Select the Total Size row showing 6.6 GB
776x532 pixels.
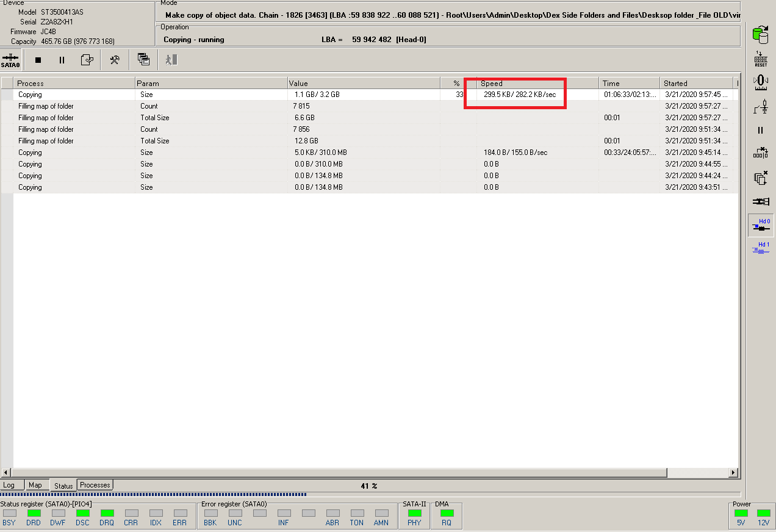pyautogui.click(x=370, y=118)
